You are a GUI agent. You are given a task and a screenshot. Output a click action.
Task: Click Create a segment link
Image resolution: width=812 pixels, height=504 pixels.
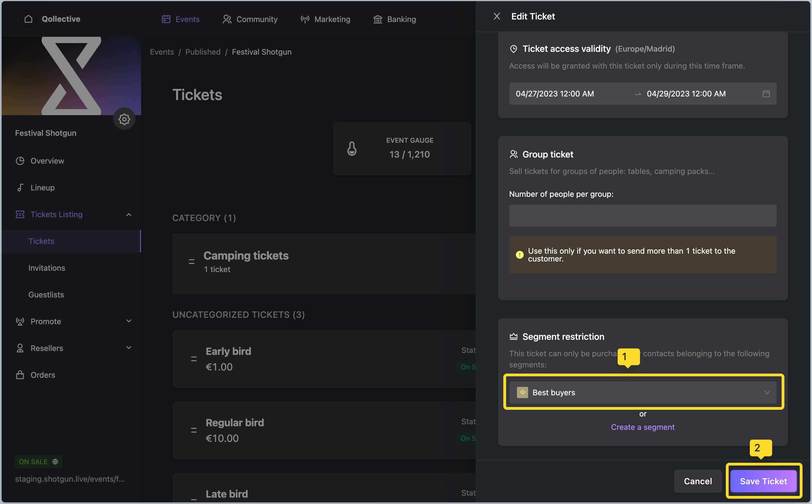(643, 427)
